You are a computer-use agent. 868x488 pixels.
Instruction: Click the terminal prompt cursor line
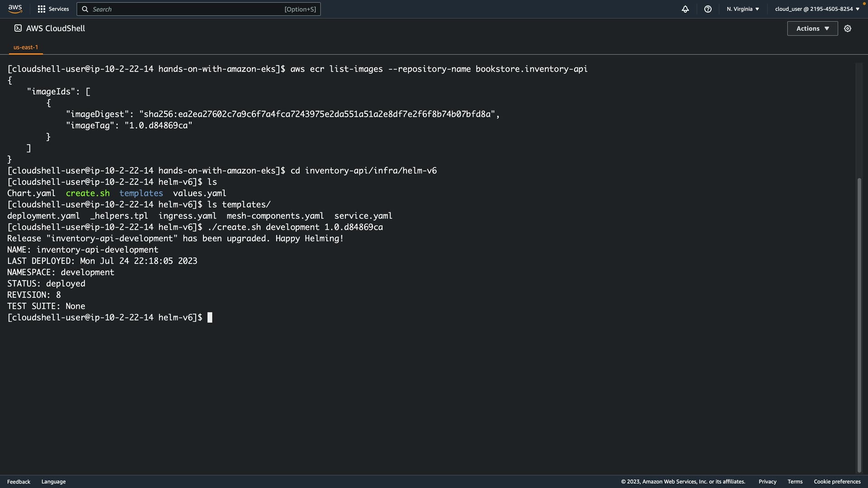point(210,318)
